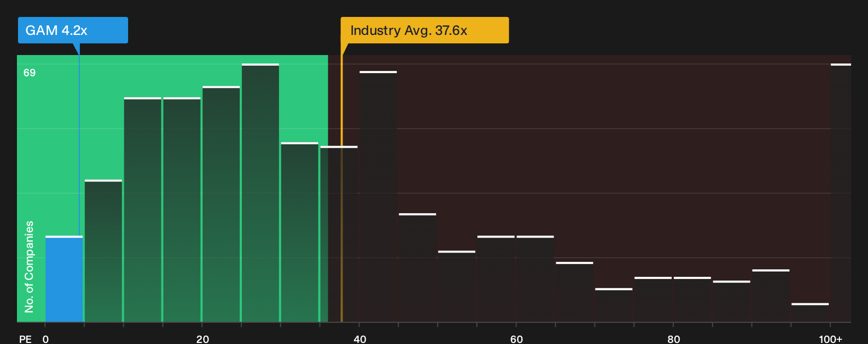The width and height of the screenshot is (868, 344).
Task: Select the shortest 95-100 PE bar
Action: tap(810, 313)
